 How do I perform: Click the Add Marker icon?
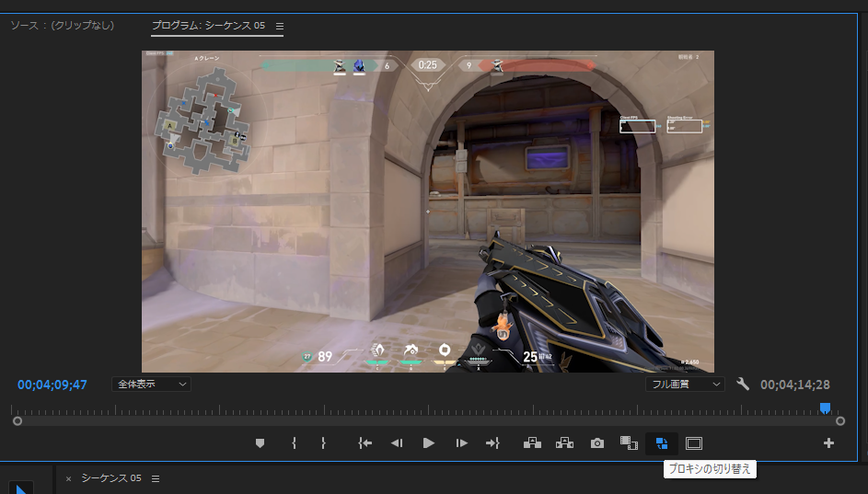[260, 443]
